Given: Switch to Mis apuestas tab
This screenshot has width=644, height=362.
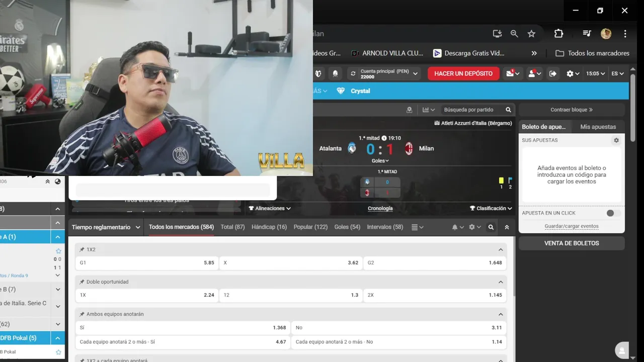Looking at the screenshot, I should 598,127.
